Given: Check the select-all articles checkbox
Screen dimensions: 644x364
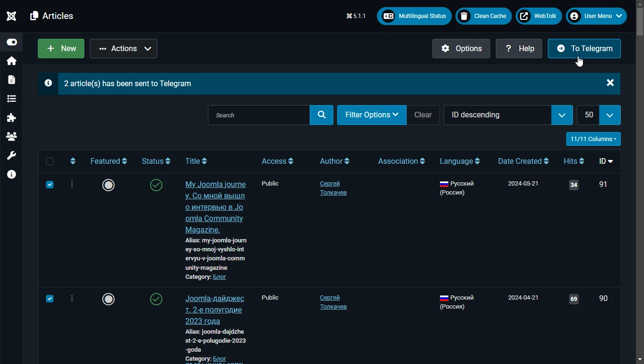Looking at the screenshot, I should [50, 161].
